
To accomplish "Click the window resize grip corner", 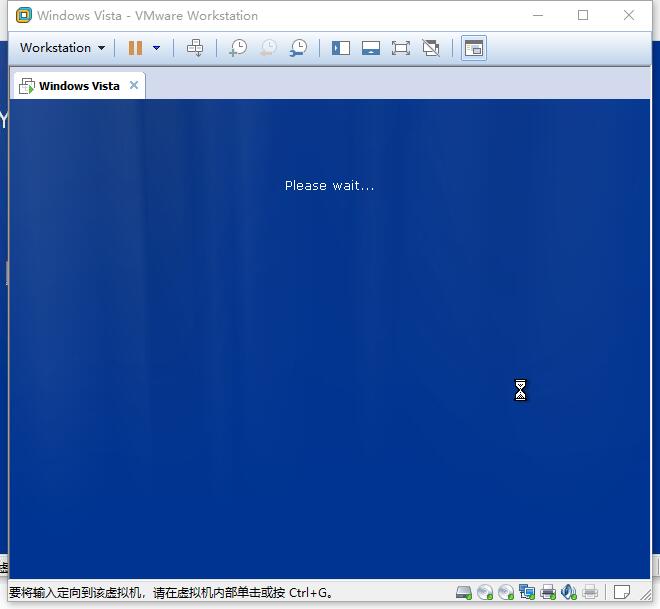I will (x=646, y=594).
